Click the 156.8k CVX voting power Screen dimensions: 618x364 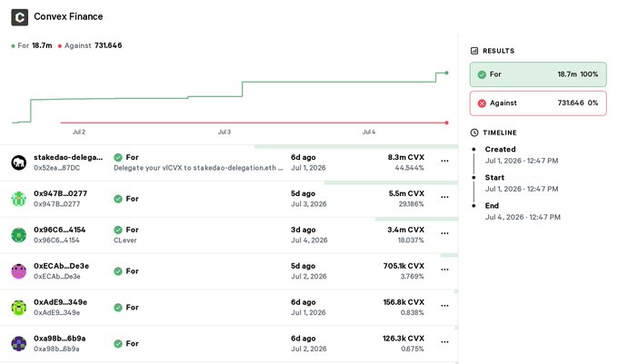tap(404, 302)
